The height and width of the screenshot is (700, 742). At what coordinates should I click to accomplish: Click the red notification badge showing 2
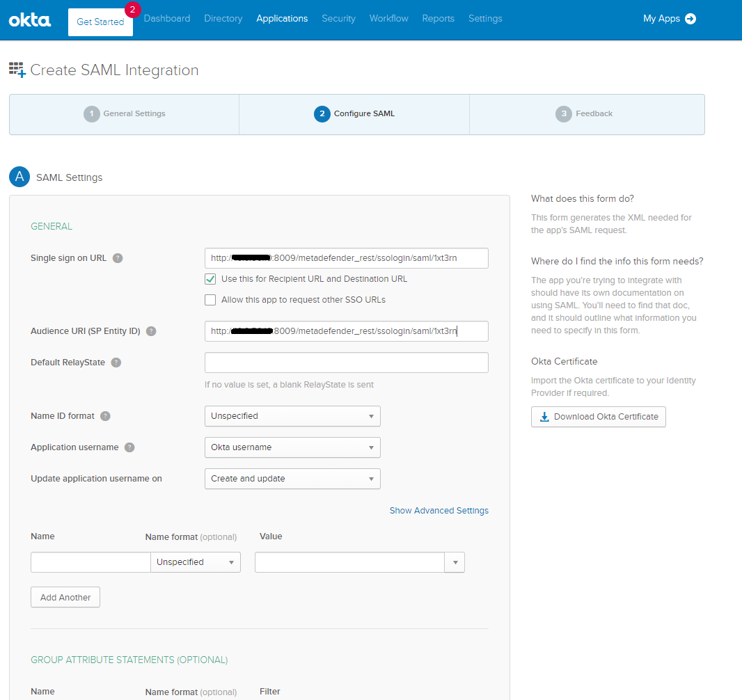click(x=132, y=10)
